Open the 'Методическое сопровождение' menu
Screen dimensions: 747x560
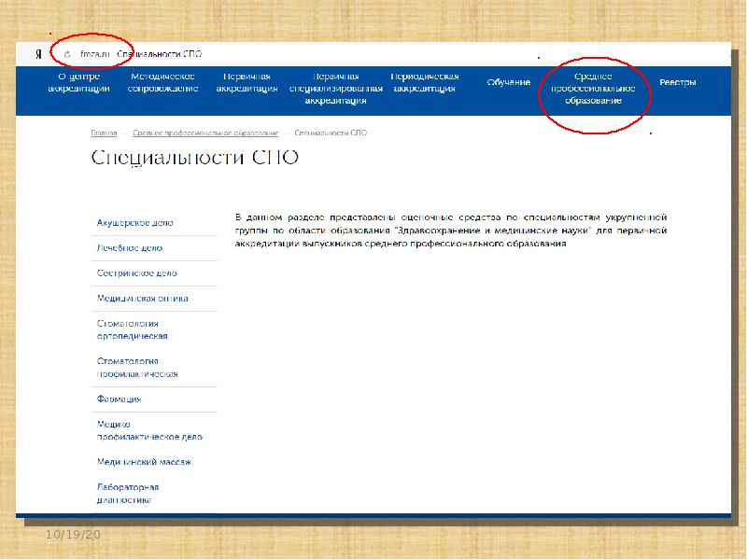[163, 82]
